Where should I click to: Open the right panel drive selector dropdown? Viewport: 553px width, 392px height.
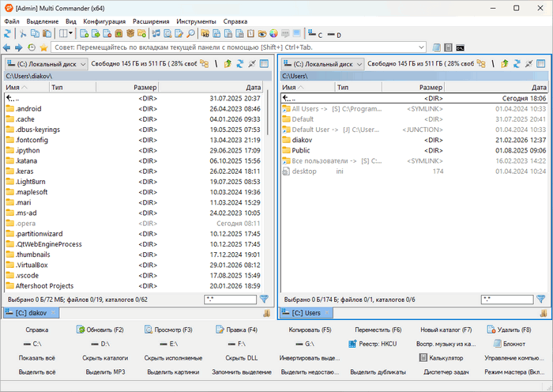tap(322, 64)
